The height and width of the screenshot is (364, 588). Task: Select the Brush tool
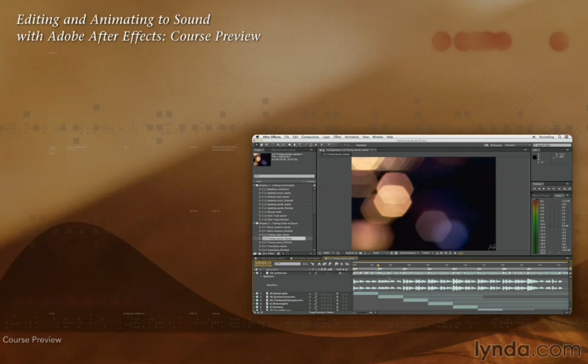click(x=306, y=145)
